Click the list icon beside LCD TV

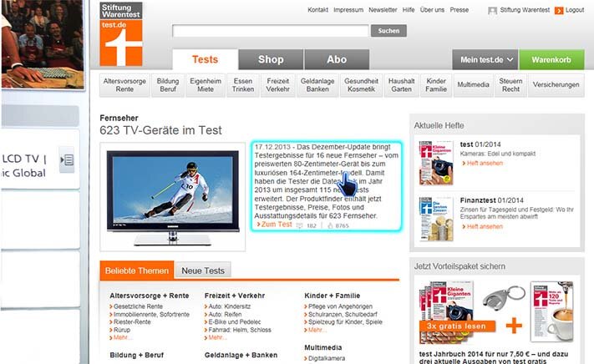coord(69,159)
